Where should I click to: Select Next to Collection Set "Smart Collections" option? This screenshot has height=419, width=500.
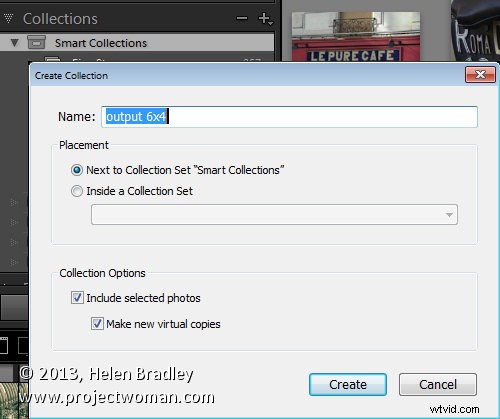click(x=77, y=170)
